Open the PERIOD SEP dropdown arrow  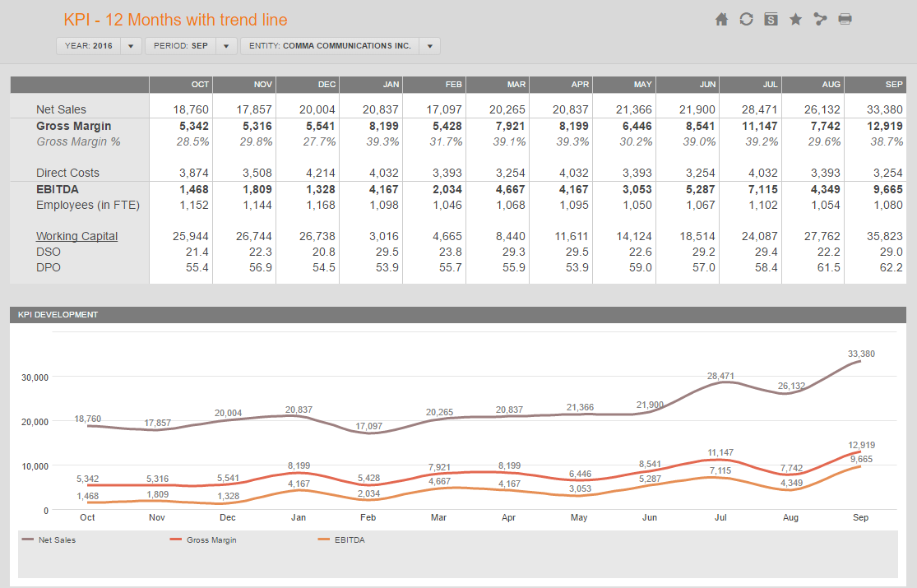(x=226, y=46)
